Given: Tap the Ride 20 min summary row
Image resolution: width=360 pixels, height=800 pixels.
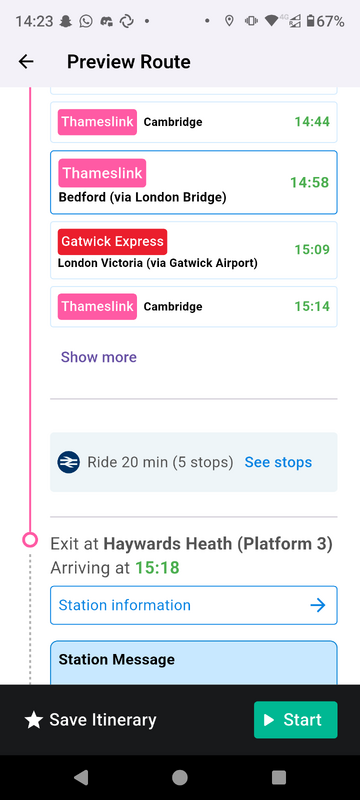Looking at the screenshot, I should click(x=194, y=462).
